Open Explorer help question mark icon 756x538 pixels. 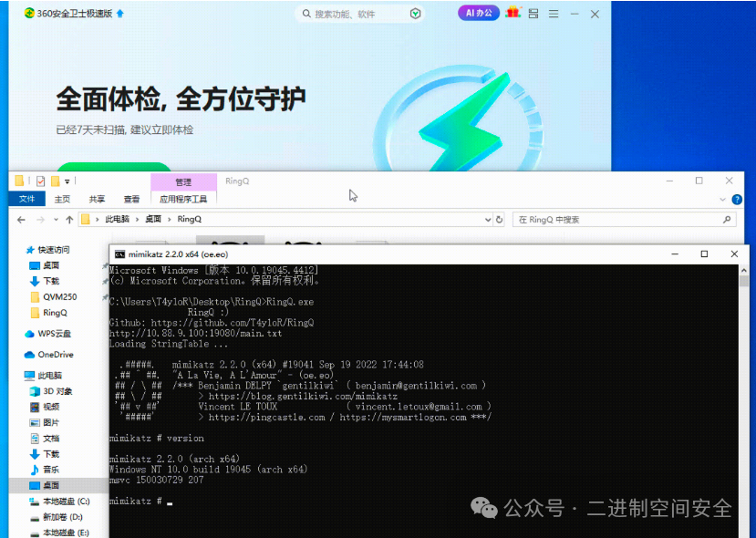click(737, 199)
